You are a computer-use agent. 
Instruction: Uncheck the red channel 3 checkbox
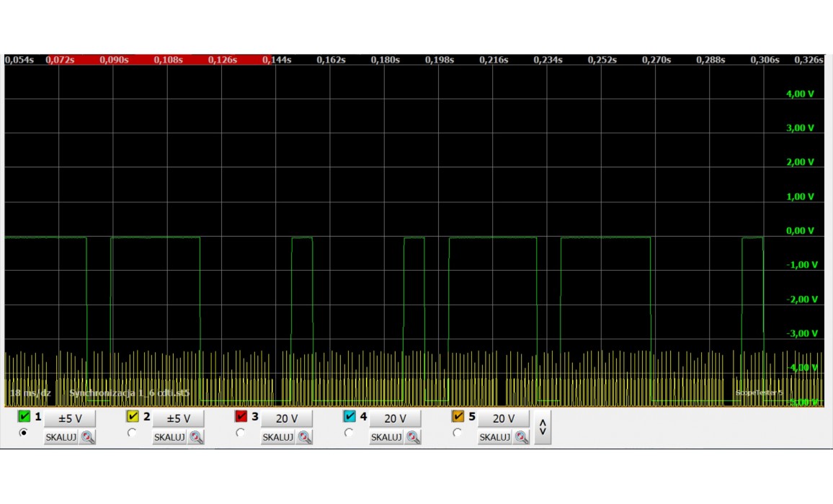(x=241, y=417)
